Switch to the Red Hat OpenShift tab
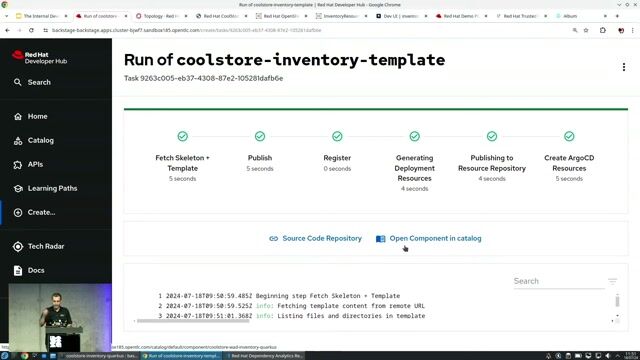640x360 pixels. (x=281, y=16)
